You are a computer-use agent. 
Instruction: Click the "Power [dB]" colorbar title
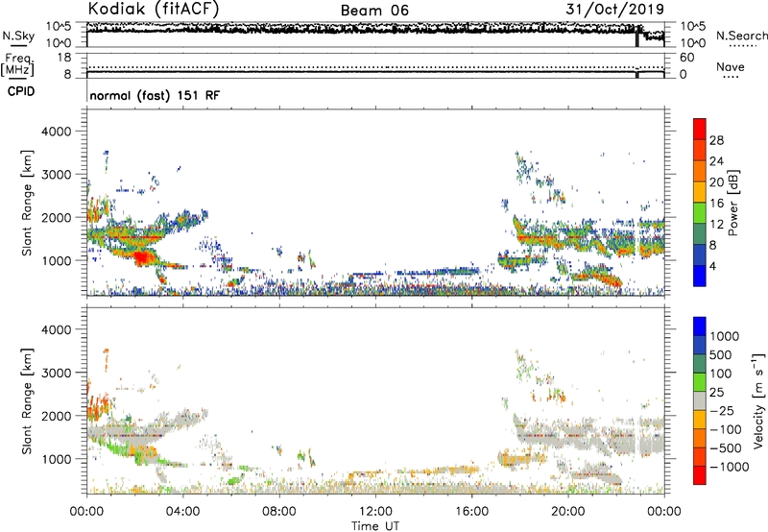coord(733,203)
